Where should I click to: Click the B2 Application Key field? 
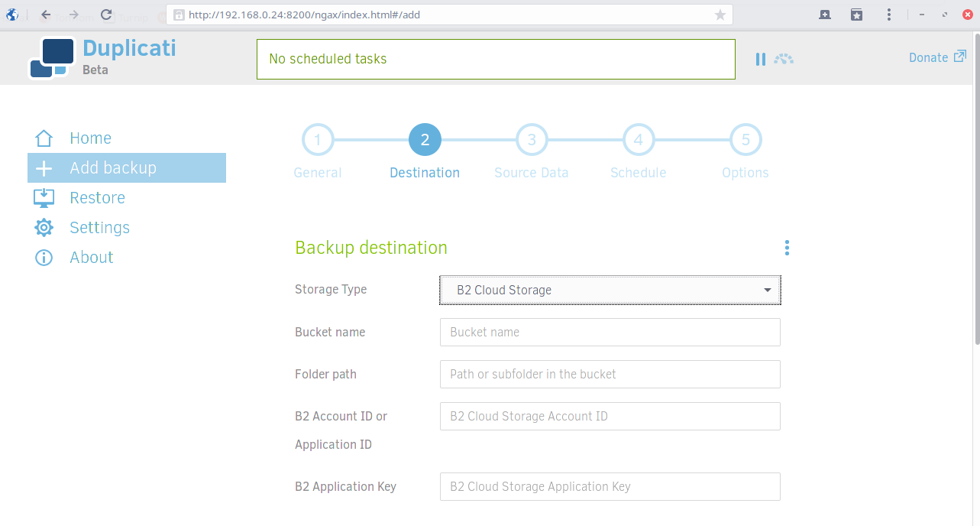click(x=610, y=487)
